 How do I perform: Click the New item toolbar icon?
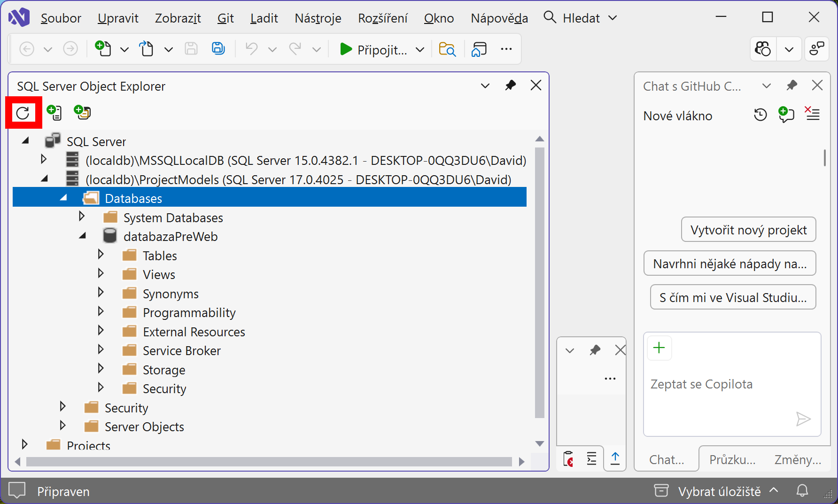point(103,49)
